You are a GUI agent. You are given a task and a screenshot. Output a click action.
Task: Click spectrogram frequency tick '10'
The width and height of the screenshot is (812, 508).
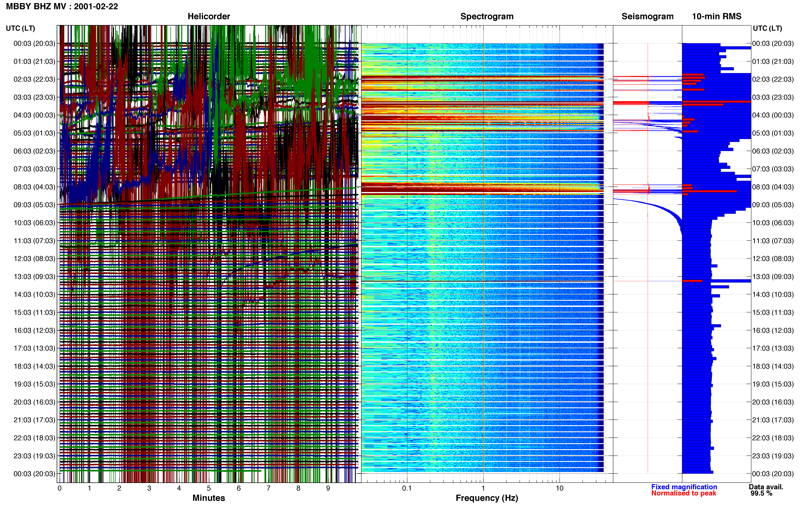tap(559, 488)
